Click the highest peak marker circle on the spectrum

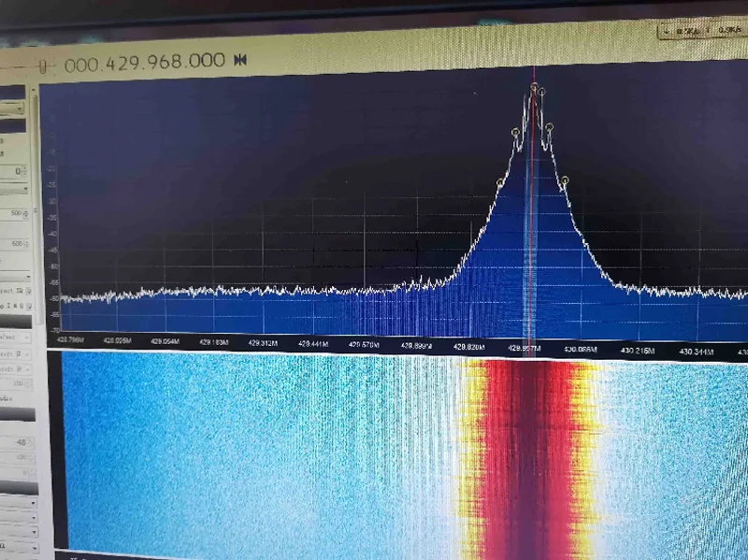coord(534,86)
